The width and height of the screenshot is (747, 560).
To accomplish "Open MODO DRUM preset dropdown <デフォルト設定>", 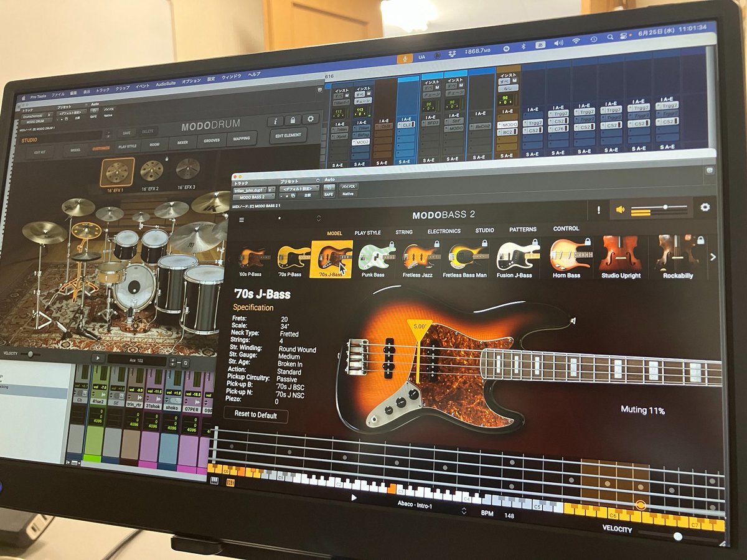I will click(72, 114).
